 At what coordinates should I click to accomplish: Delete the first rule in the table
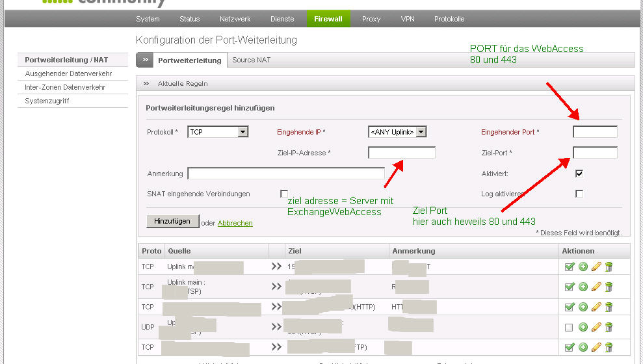click(609, 266)
